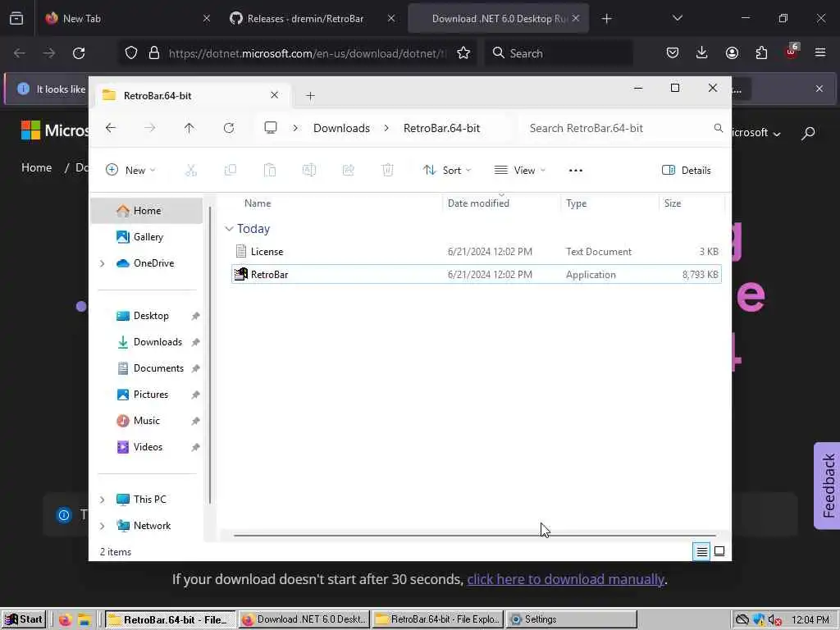Open Firefox downloads panel

[702, 52]
